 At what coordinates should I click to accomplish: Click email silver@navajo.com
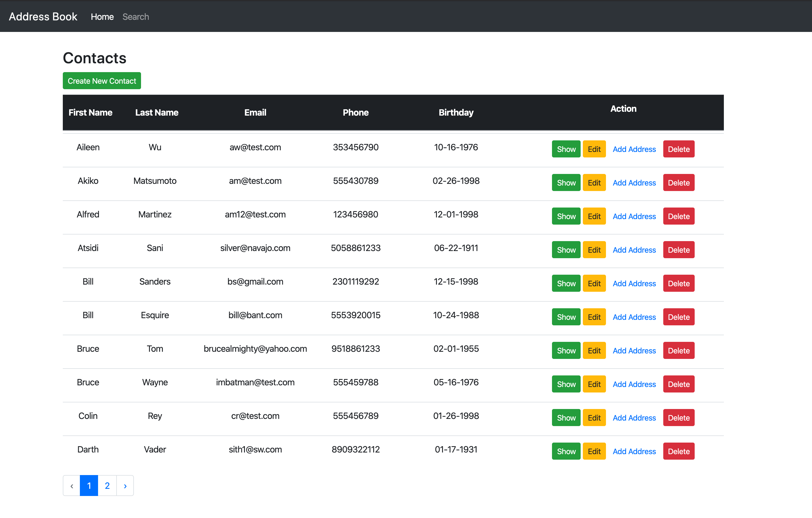[x=255, y=248]
